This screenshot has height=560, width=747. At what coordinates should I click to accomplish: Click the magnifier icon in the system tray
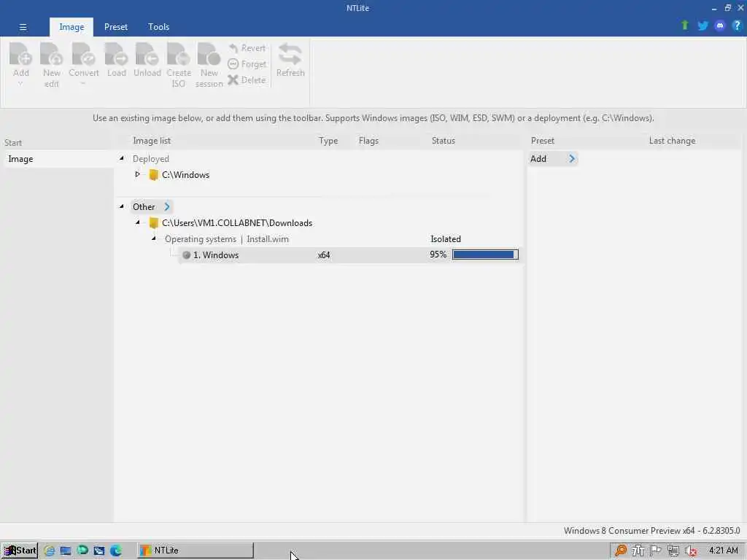click(x=620, y=551)
